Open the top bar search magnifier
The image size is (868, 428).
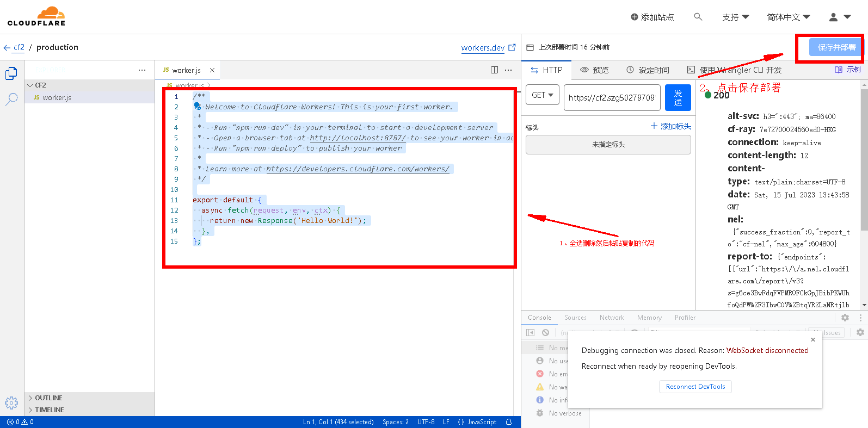tap(698, 17)
